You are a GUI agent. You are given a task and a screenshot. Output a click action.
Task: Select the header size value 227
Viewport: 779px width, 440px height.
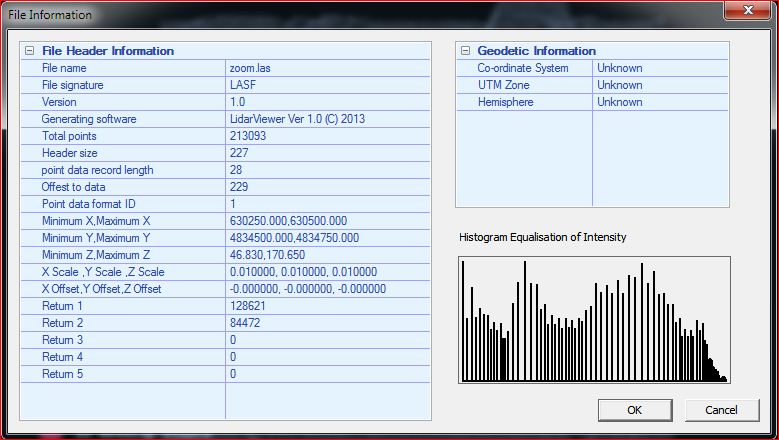click(239, 153)
